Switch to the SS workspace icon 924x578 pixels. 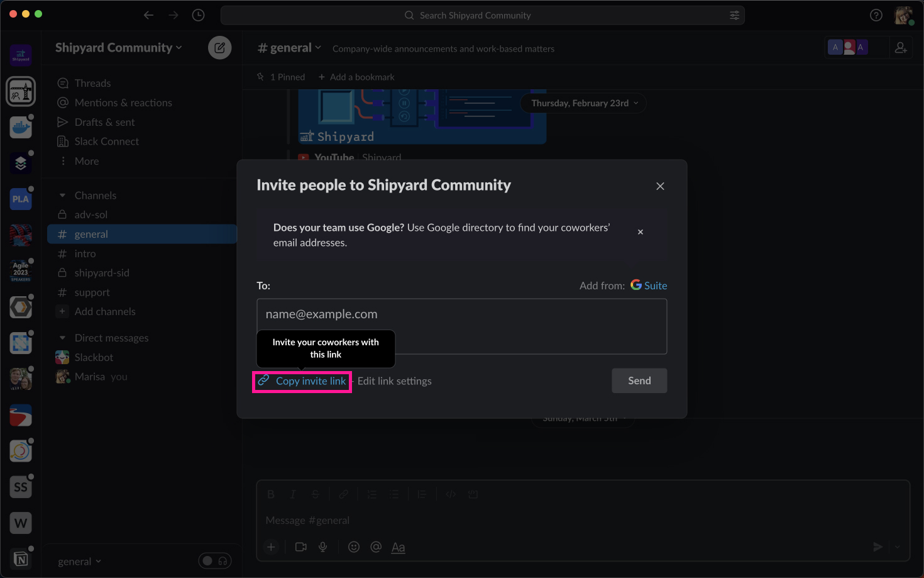point(21,487)
